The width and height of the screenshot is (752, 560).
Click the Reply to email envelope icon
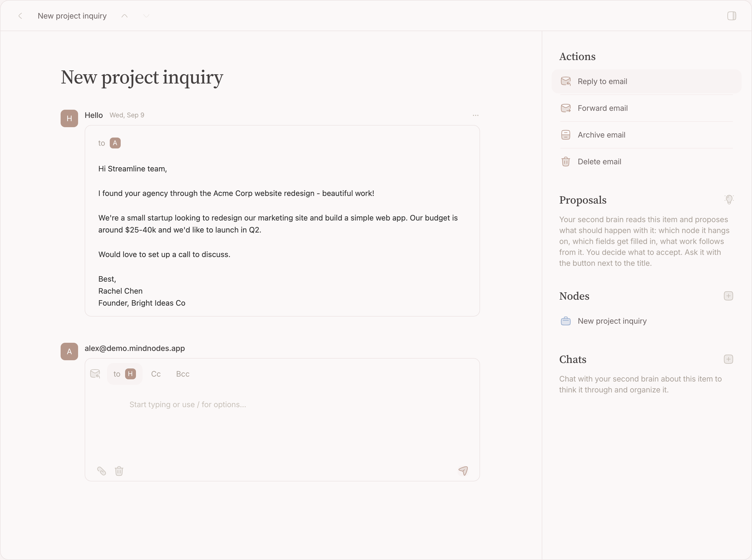(x=566, y=81)
